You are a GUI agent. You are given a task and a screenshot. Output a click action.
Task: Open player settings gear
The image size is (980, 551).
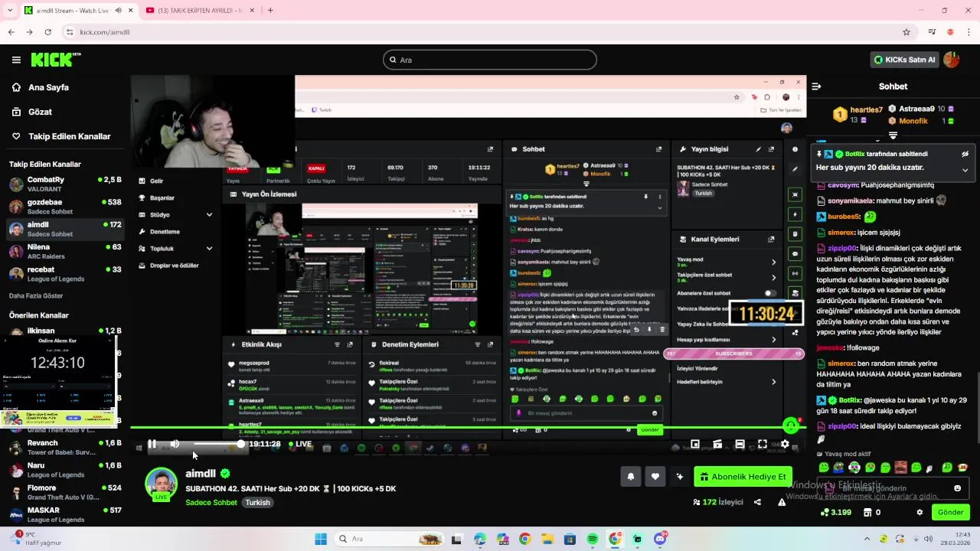click(785, 444)
